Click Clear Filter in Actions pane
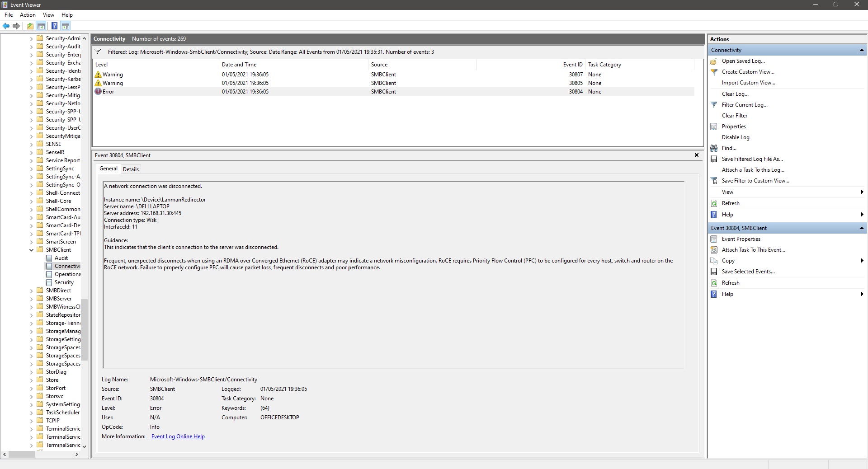 735,116
